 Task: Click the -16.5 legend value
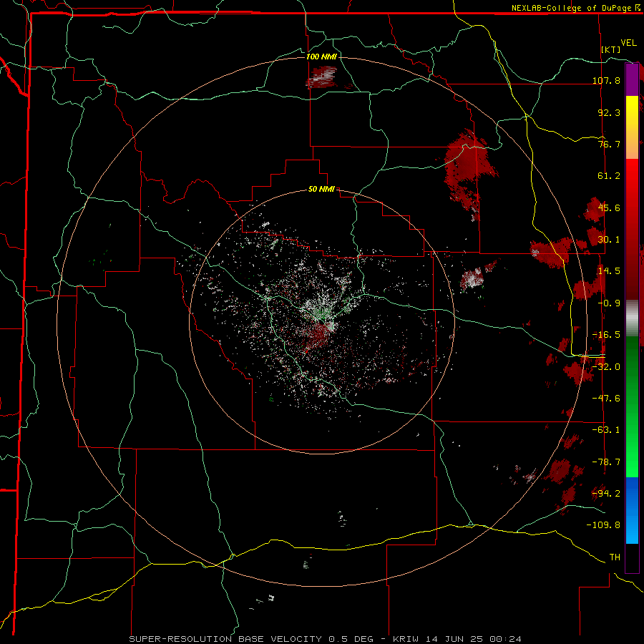click(606, 335)
